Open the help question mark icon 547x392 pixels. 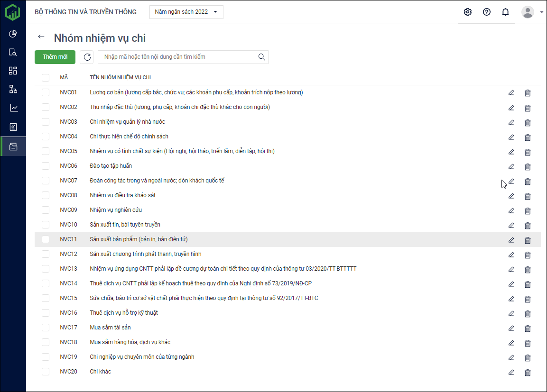click(x=487, y=12)
